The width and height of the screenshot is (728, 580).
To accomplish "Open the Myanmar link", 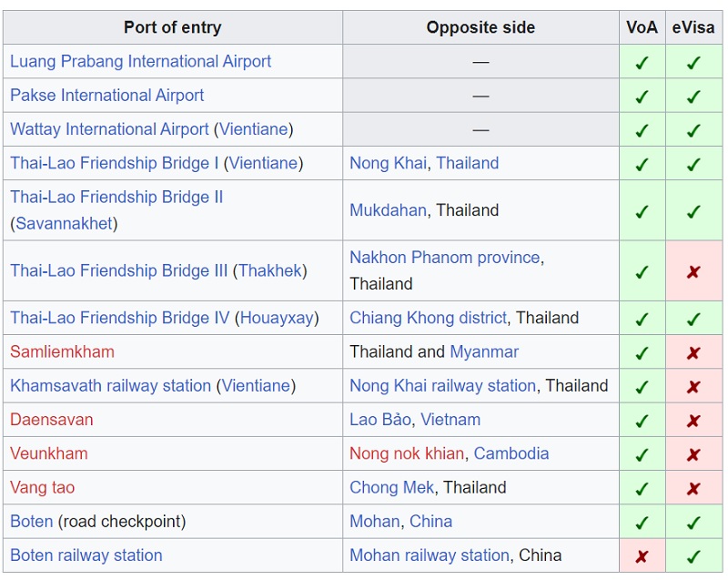I will [x=484, y=351].
